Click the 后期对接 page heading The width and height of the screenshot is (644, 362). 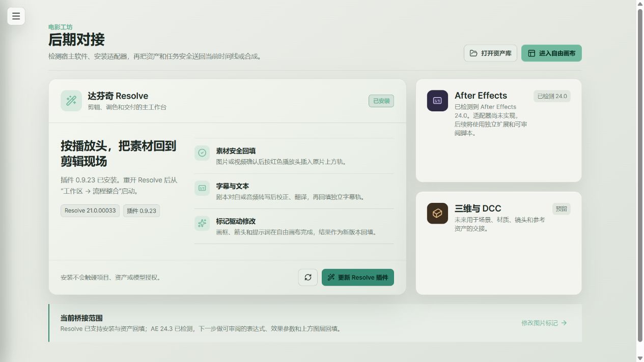point(76,40)
